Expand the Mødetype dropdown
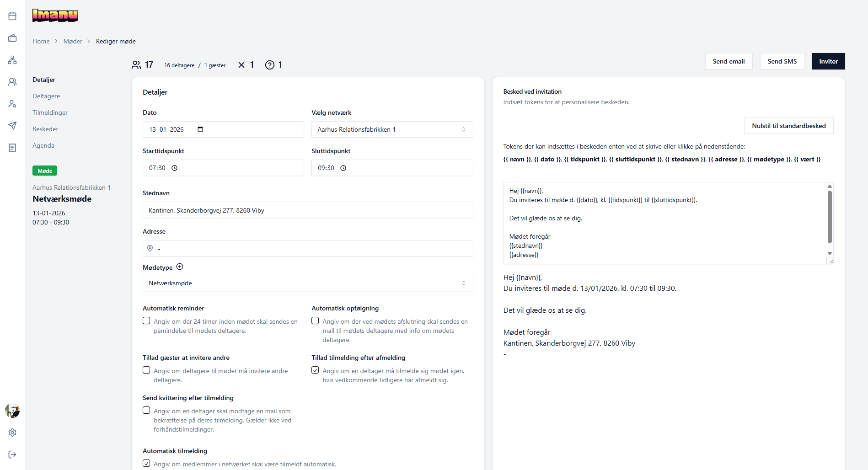Image resolution: width=868 pixels, height=470 pixels. 307,283
